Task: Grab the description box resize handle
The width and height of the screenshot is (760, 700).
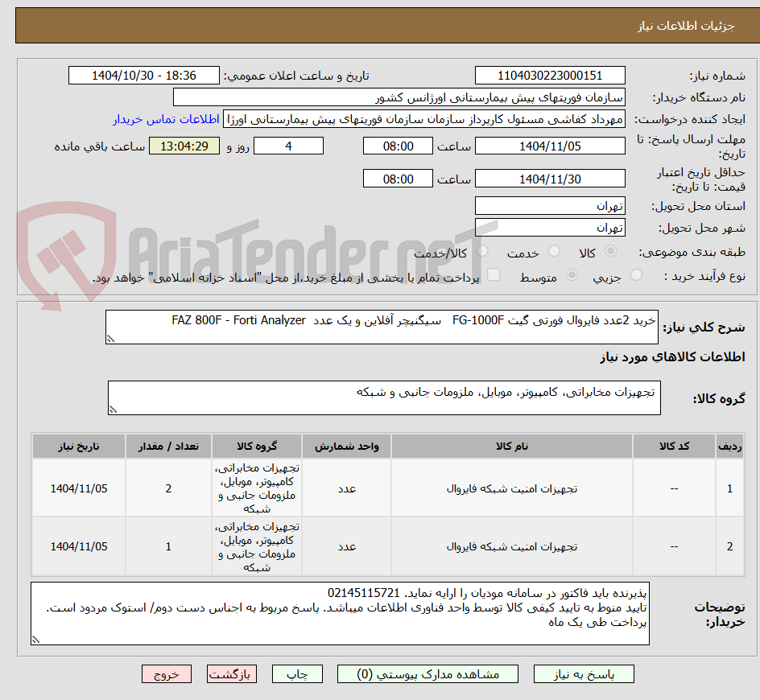Action: (x=111, y=339)
